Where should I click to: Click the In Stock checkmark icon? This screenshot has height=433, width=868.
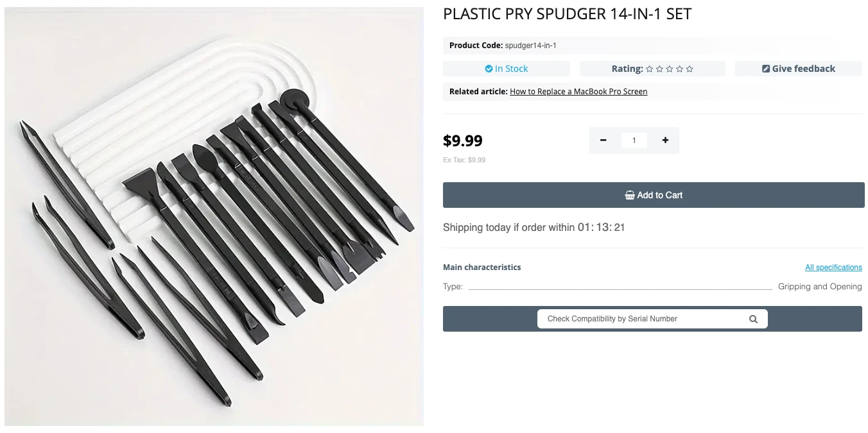coord(490,68)
